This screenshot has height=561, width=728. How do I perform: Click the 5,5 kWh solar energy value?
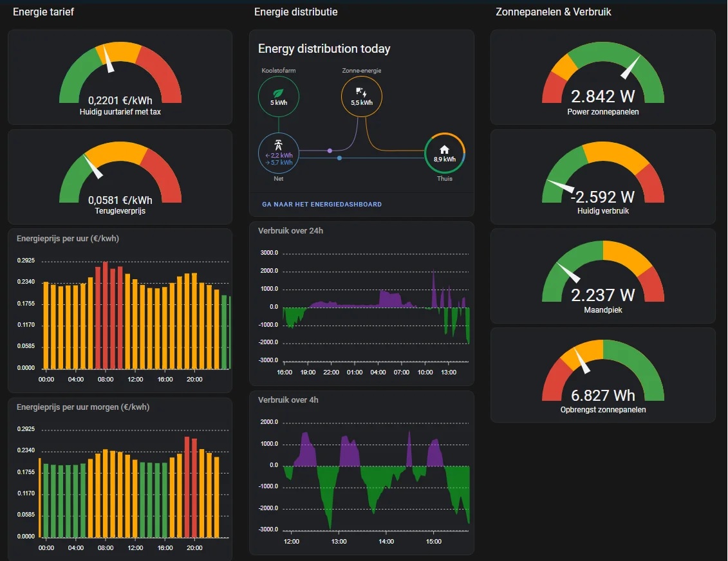[x=361, y=103]
